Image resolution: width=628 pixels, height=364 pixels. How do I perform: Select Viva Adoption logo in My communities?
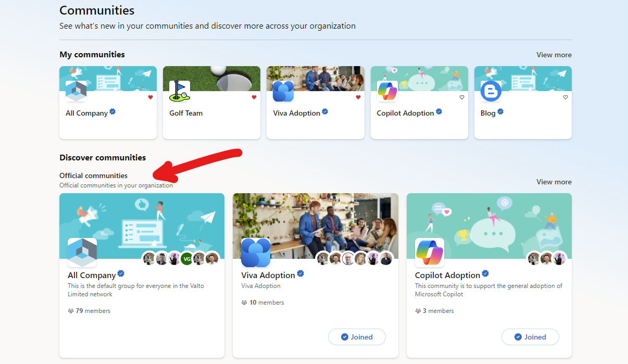[x=283, y=91]
